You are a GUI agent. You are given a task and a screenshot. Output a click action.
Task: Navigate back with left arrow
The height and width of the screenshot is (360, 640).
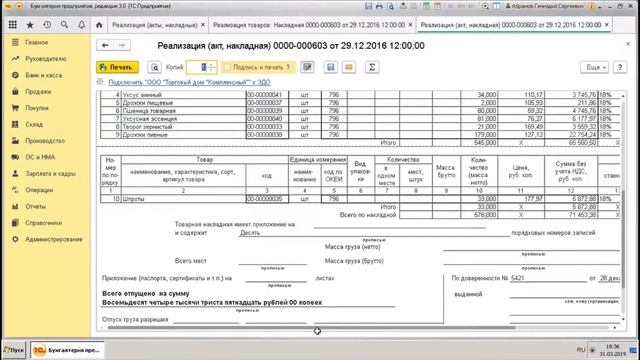[105, 45]
